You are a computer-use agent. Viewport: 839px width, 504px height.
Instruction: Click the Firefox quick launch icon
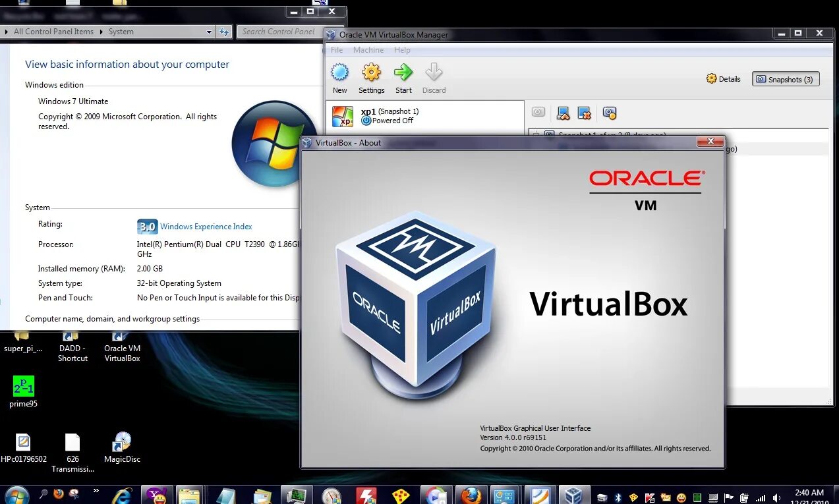59,493
